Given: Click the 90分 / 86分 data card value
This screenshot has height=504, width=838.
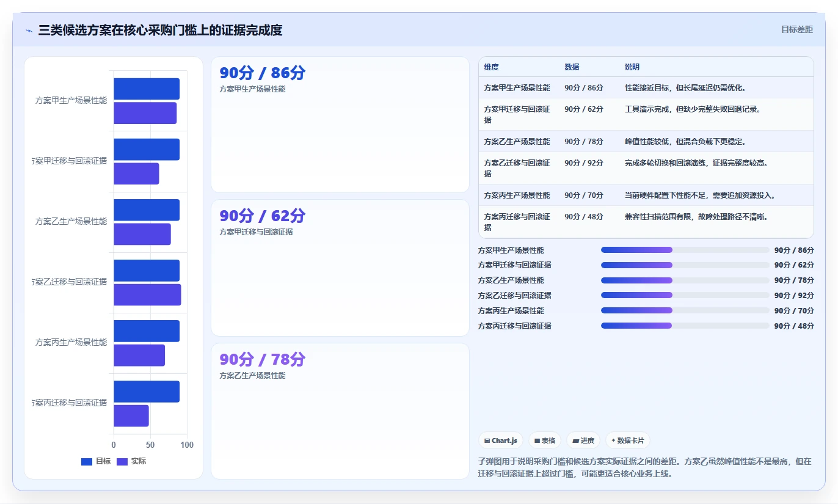Looking at the screenshot, I should point(263,73).
